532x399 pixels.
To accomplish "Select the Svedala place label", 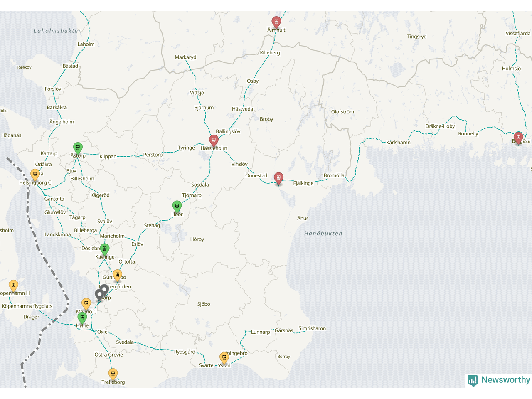I will click(x=125, y=342).
